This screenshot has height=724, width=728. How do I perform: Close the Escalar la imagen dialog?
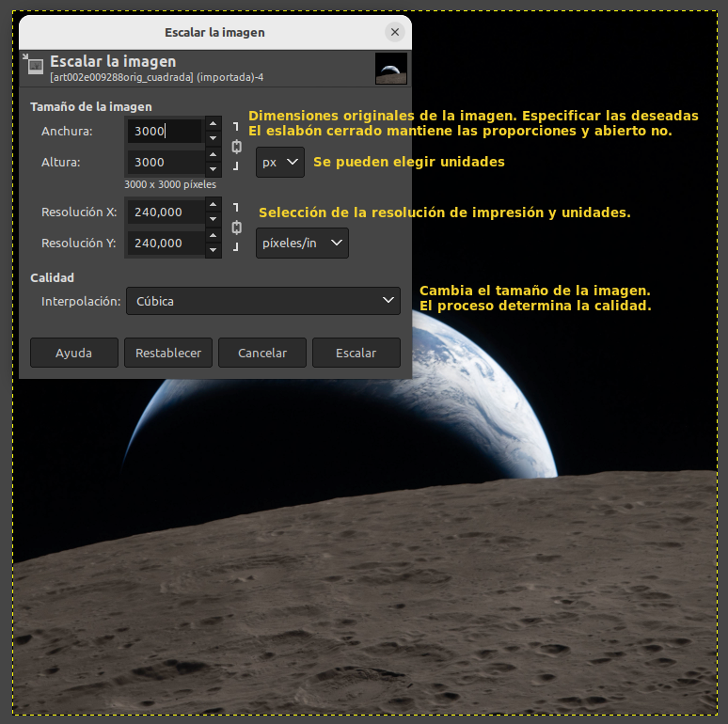click(x=395, y=32)
